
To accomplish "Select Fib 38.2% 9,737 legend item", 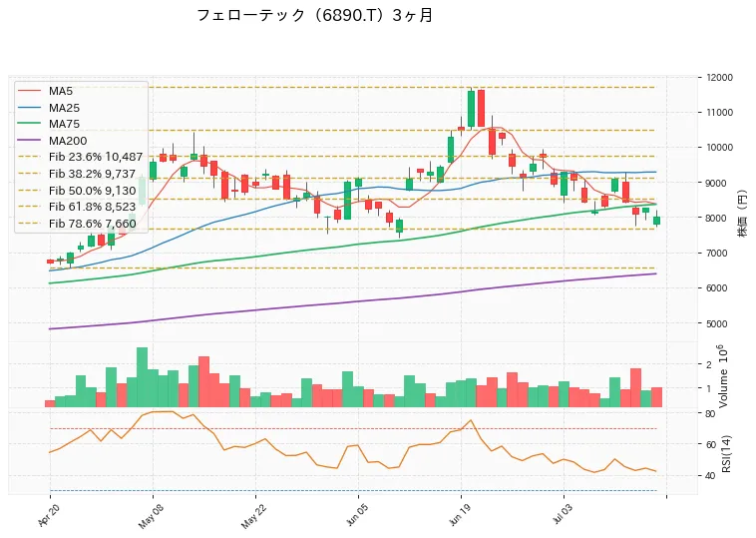I will coord(77,174).
